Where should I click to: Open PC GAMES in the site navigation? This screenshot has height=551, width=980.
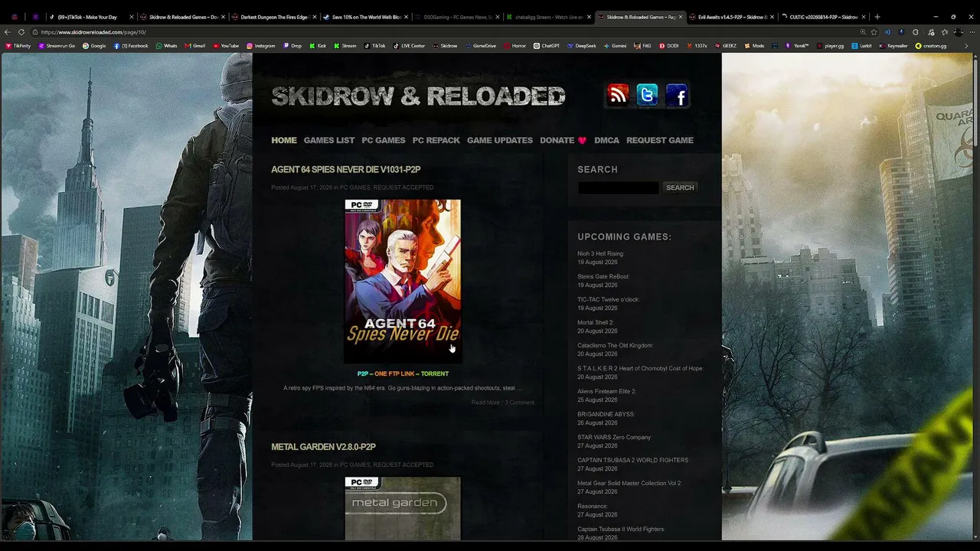[x=384, y=140]
